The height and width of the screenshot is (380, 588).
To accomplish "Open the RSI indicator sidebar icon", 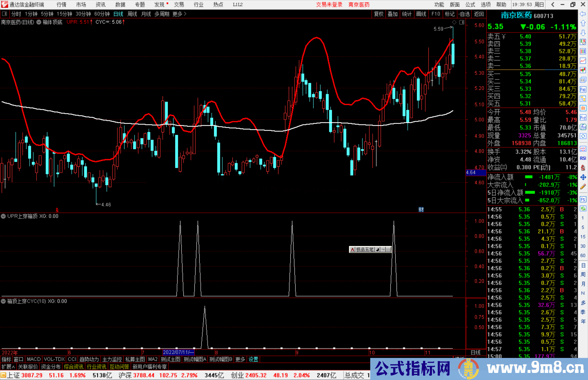I will pos(583,158).
